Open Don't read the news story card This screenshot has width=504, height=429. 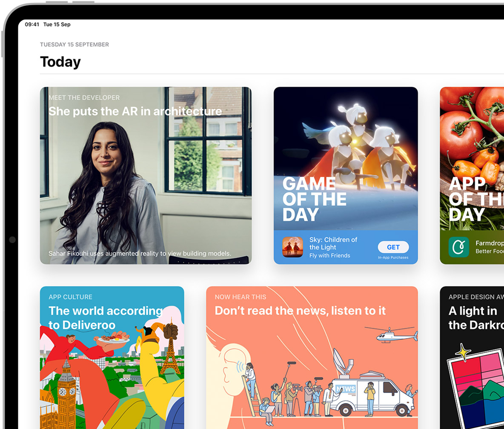[312, 357]
